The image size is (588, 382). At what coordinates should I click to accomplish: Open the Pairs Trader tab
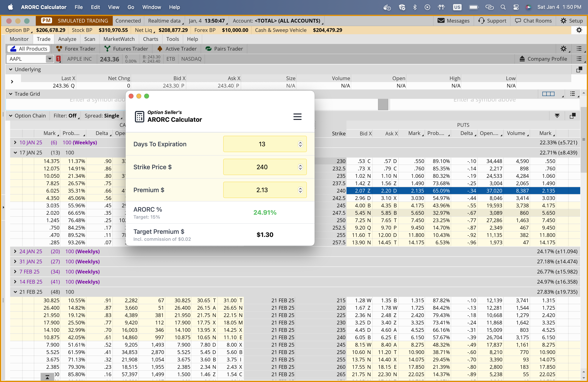point(224,49)
